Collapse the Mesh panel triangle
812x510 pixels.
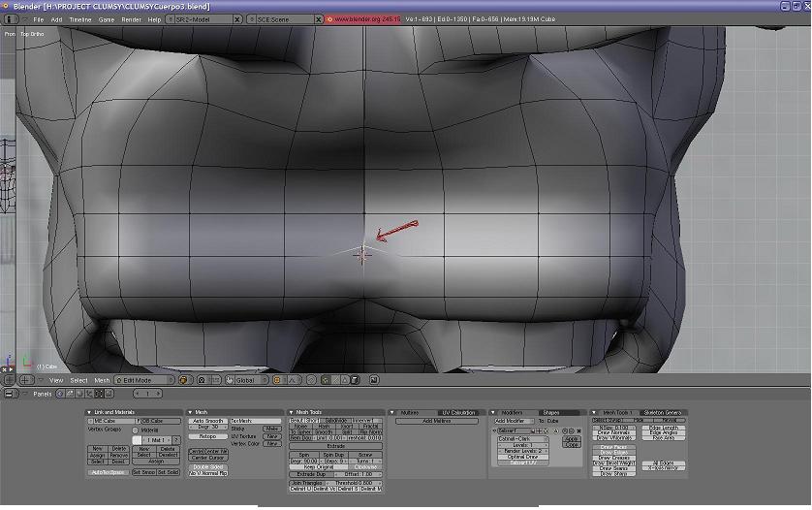pyautogui.click(x=190, y=412)
